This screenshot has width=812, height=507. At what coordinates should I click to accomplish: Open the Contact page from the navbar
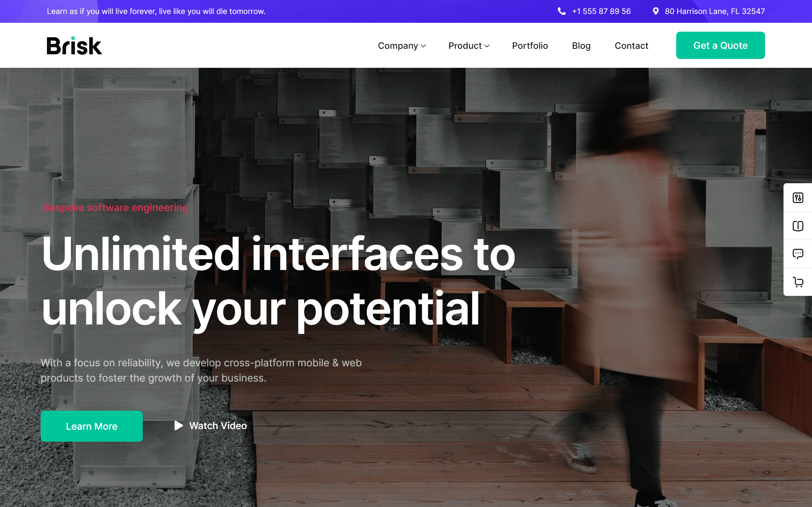pos(632,46)
